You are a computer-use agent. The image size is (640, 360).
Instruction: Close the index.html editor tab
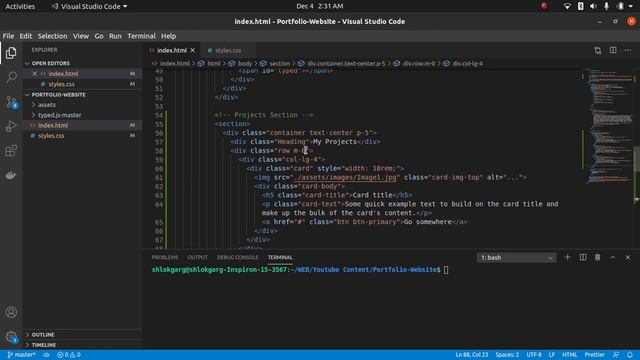(x=193, y=50)
